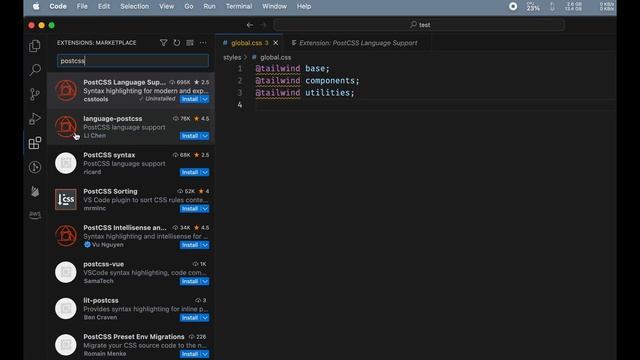The width and height of the screenshot is (640, 360).
Task: Select PostCSS Intellisense extension icon
Action: pos(66,236)
